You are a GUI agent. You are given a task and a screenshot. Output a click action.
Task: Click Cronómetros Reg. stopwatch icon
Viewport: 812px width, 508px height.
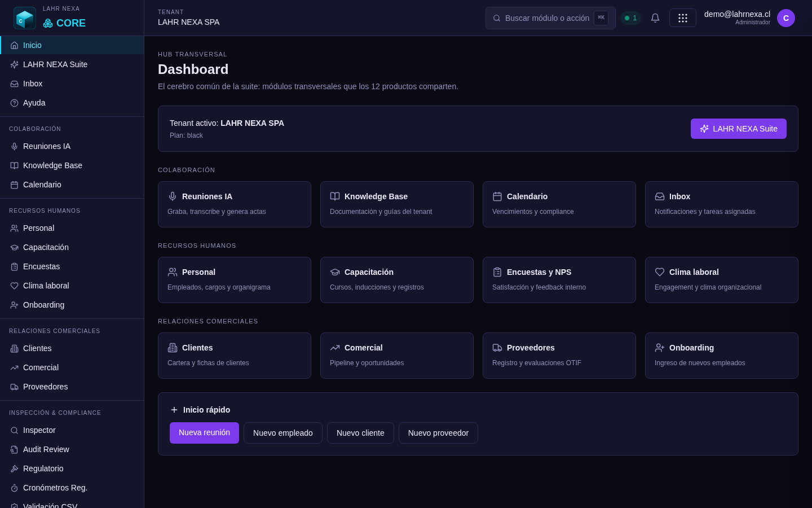pyautogui.click(x=15, y=488)
